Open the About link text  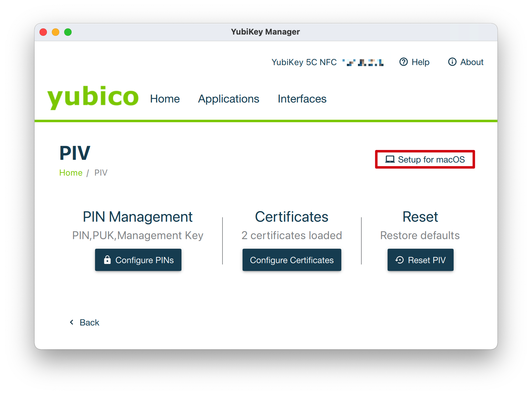click(x=472, y=62)
